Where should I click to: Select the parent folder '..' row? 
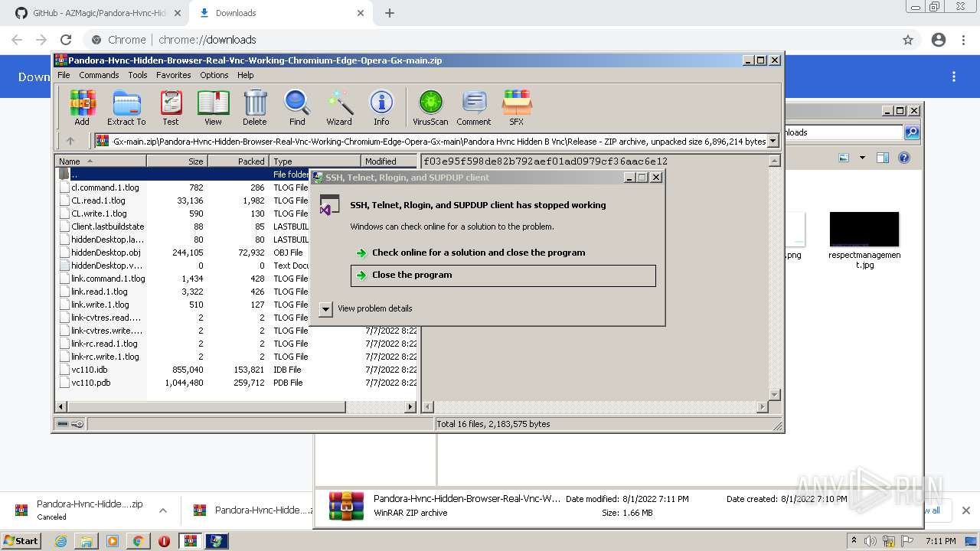(183, 174)
